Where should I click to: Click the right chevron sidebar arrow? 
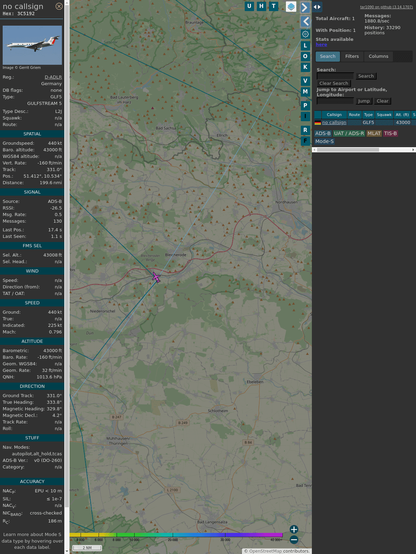305,7
